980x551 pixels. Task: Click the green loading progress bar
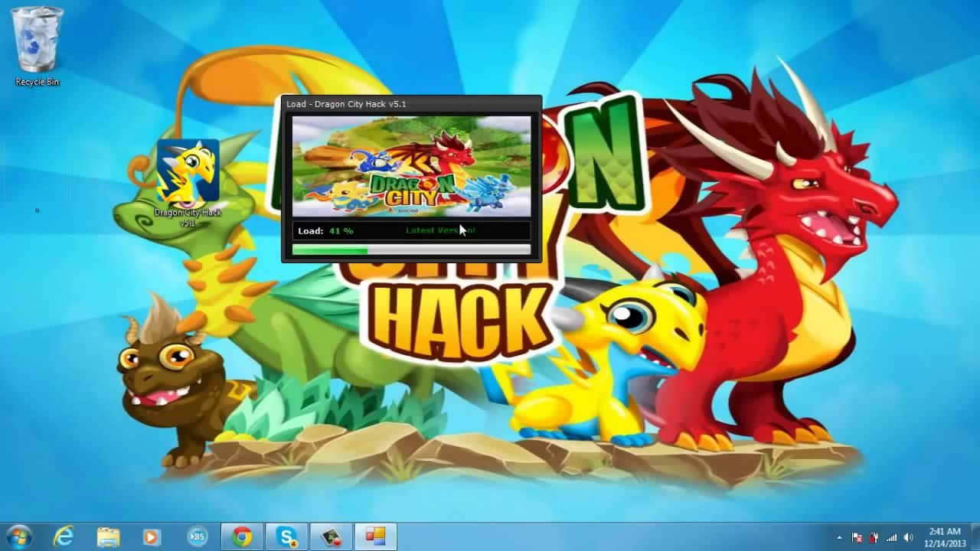pyautogui.click(x=411, y=250)
